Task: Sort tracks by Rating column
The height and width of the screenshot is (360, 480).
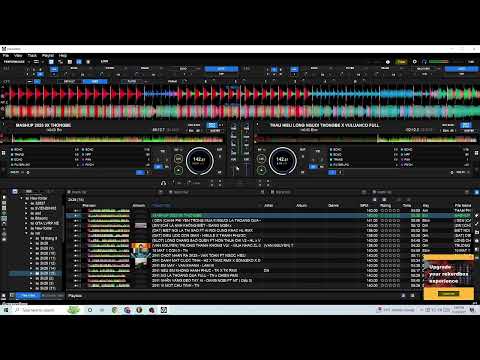Action: (385, 205)
